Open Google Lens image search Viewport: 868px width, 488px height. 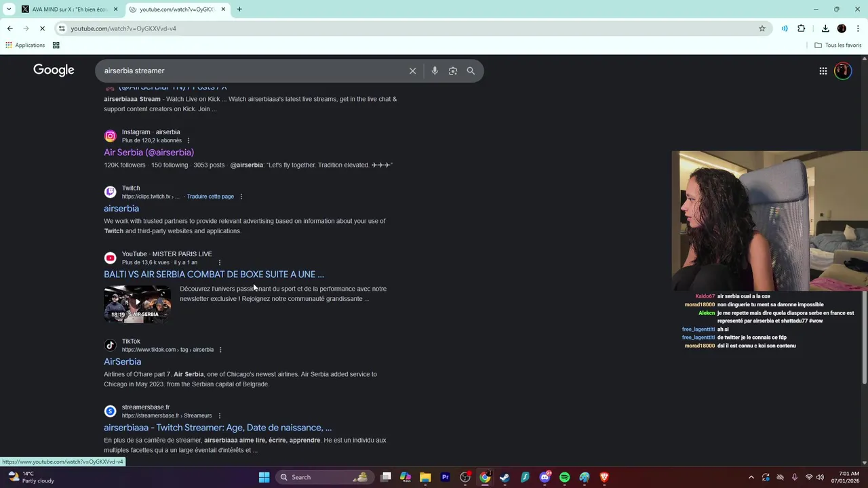point(453,70)
